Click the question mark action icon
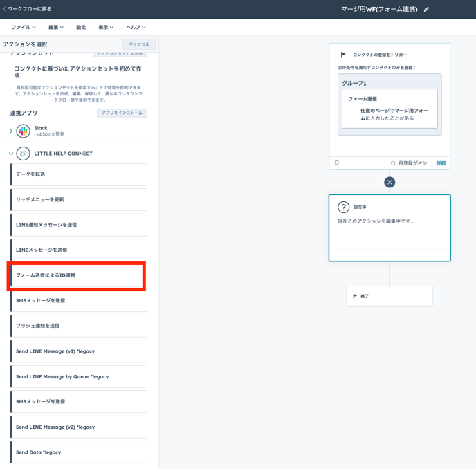This screenshot has height=469, width=476. coord(343,207)
